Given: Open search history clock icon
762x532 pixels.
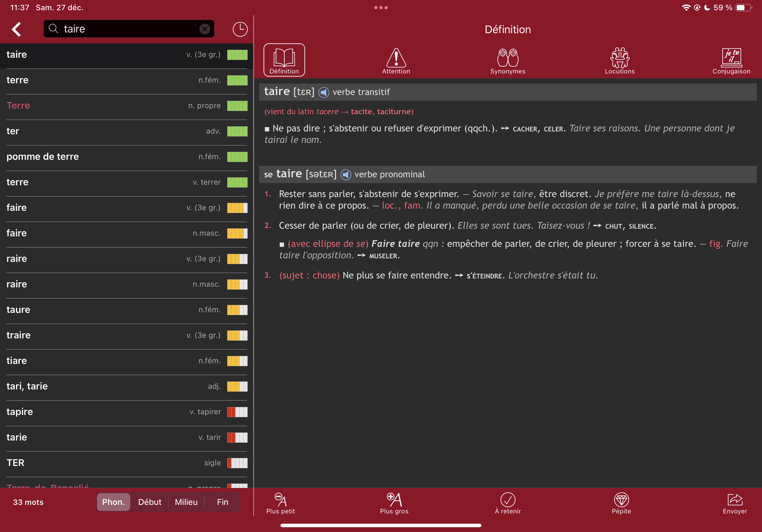Looking at the screenshot, I should [240, 29].
